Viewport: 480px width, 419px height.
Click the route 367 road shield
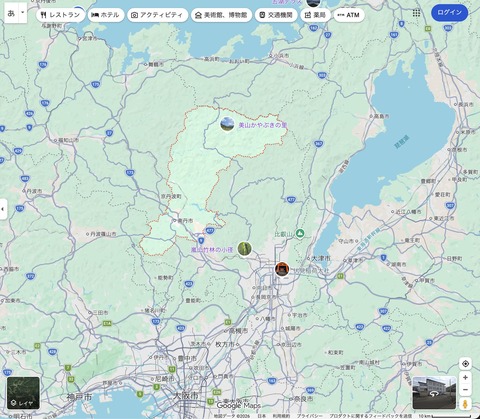tap(319, 144)
